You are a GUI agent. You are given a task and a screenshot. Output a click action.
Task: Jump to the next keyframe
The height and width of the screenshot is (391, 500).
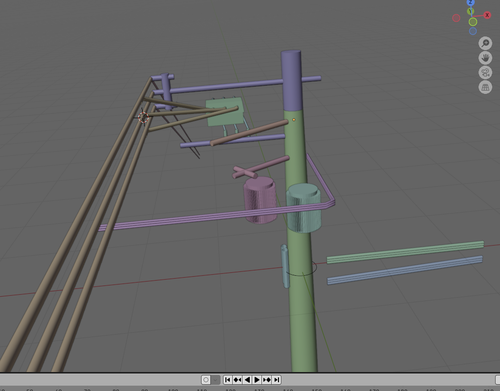(x=267, y=380)
